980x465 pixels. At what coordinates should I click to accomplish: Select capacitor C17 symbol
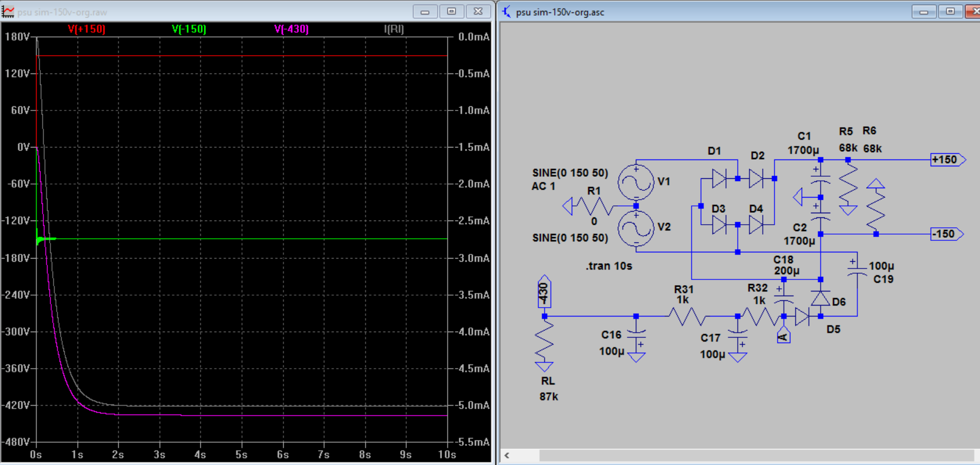point(738,335)
